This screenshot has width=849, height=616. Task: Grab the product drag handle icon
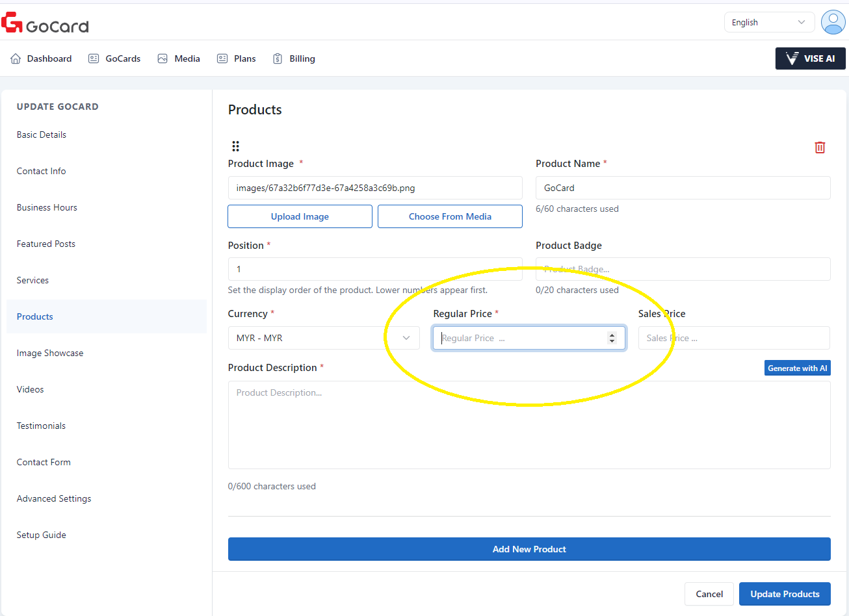[235, 146]
